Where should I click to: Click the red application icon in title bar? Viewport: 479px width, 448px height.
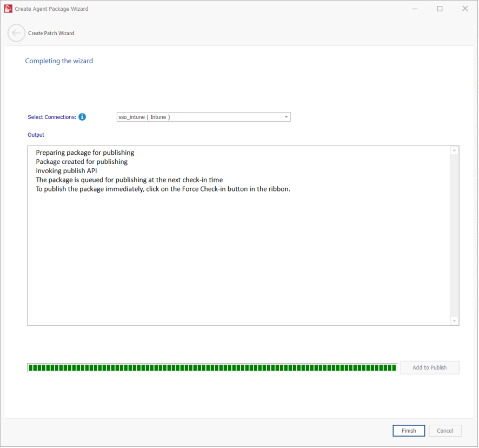pyautogui.click(x=8, y=9)
